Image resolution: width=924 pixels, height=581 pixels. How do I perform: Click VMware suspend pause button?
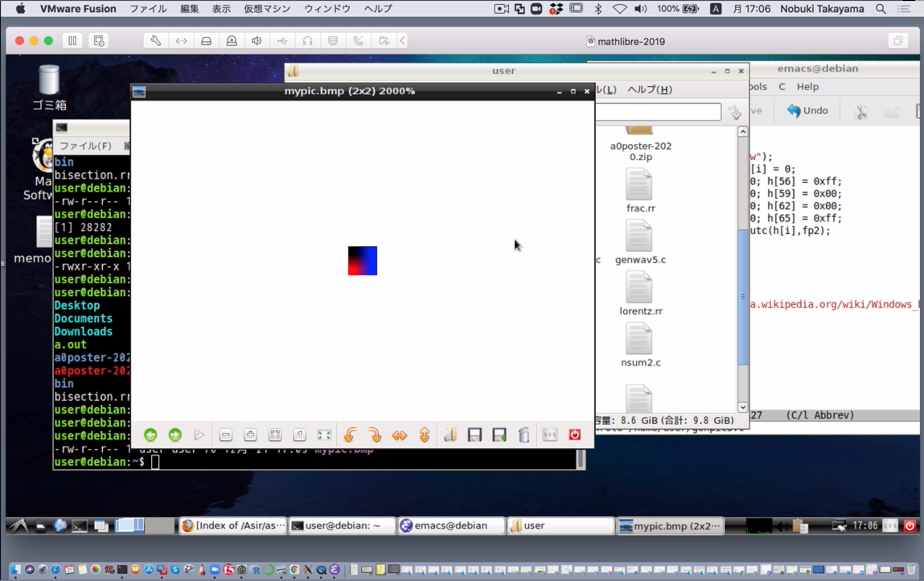tap(72, 41)
